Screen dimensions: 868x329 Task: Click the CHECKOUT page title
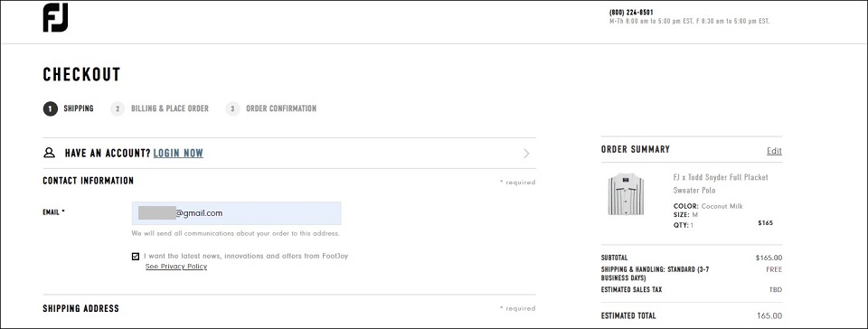click(81, 75)
